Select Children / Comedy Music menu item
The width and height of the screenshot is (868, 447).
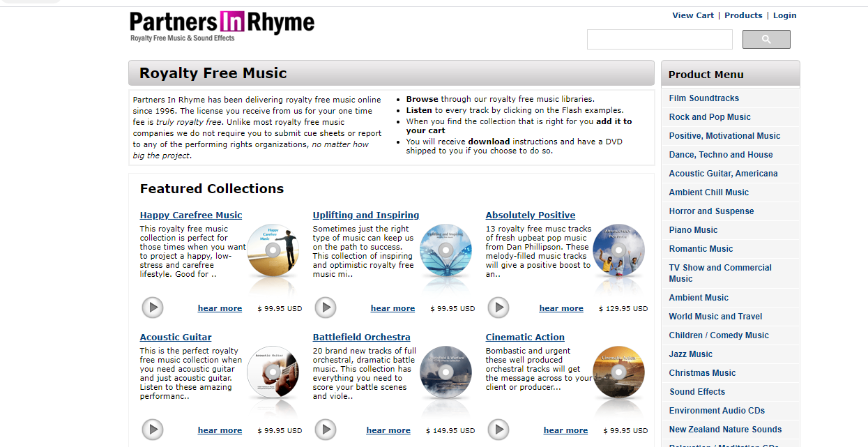[730, 335]
